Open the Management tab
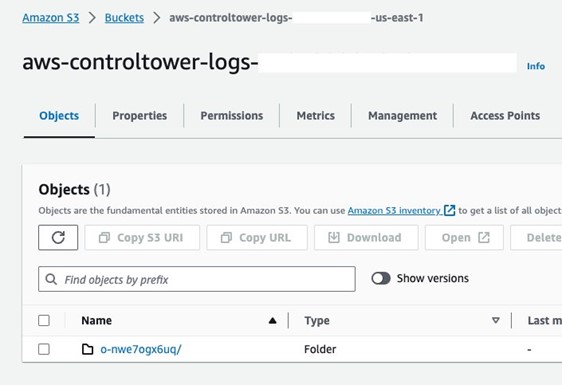This screenshot has width=562, height=385. click(x=402, y=116)
